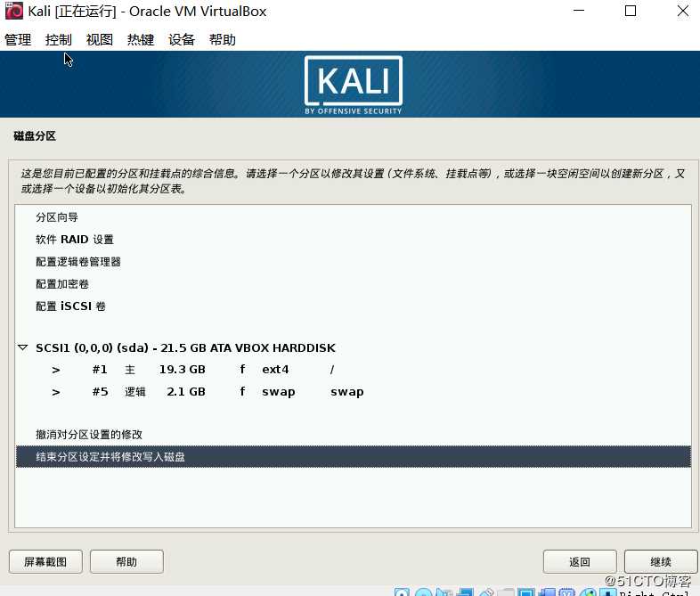
Task: Open the 视图 menu
Action: click(x=100, y=40)
